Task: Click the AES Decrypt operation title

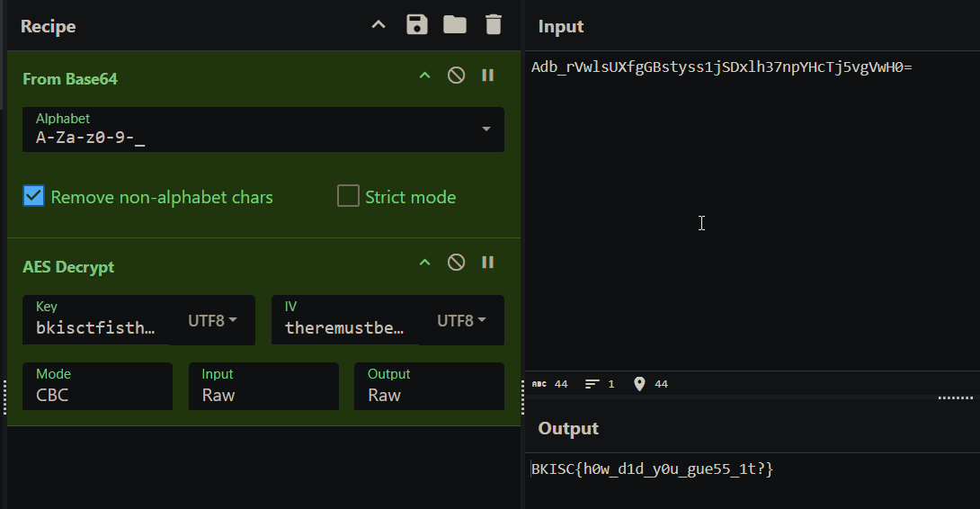Action: [x=68, y=267]
